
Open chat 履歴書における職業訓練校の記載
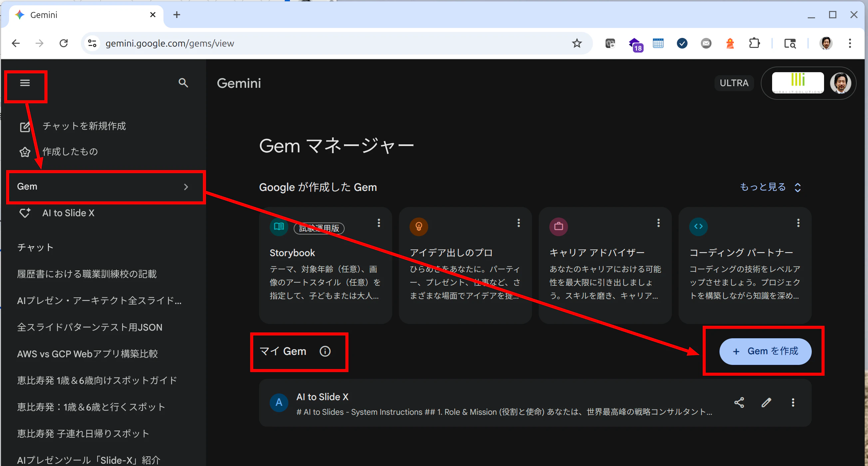(x=87, y=274)
